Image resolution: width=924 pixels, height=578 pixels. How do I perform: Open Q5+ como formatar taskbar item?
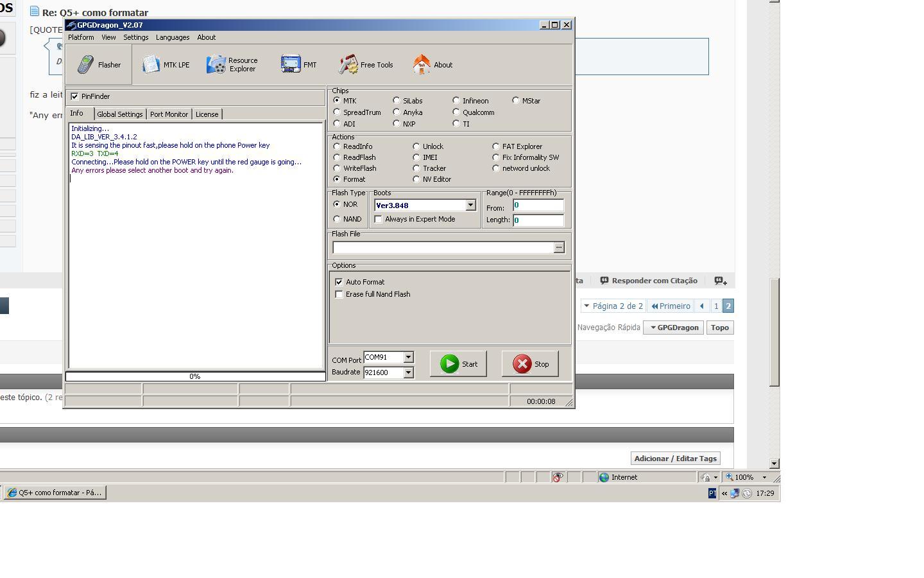(55, 493)
